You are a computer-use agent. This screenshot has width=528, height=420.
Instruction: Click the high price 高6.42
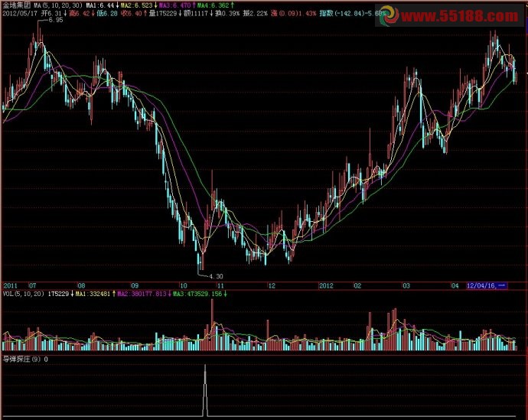point(80,14)
